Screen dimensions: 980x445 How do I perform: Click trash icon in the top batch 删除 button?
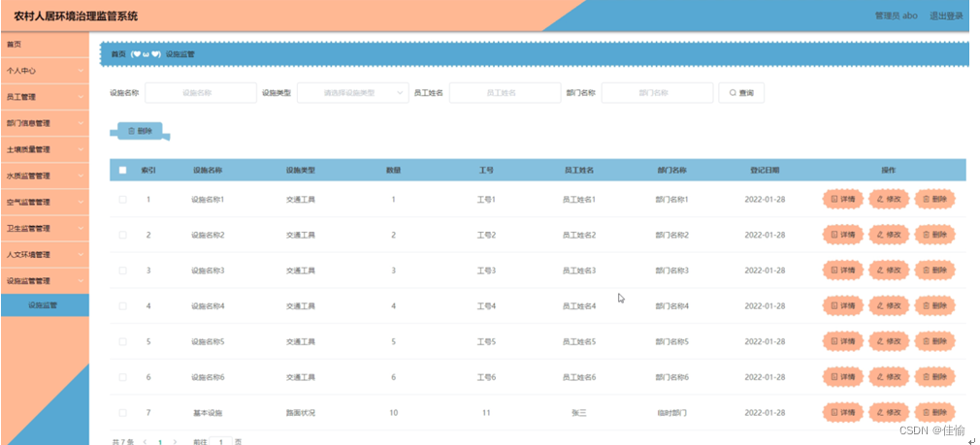tap(131, 131)
